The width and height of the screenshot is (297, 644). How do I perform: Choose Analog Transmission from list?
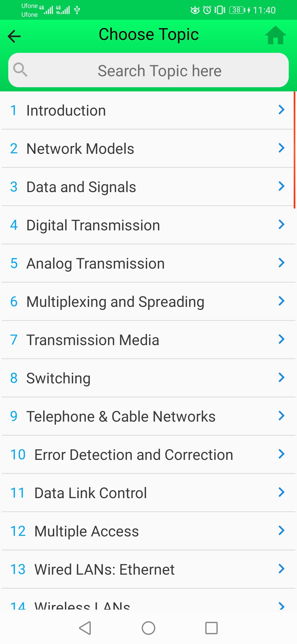148,263
